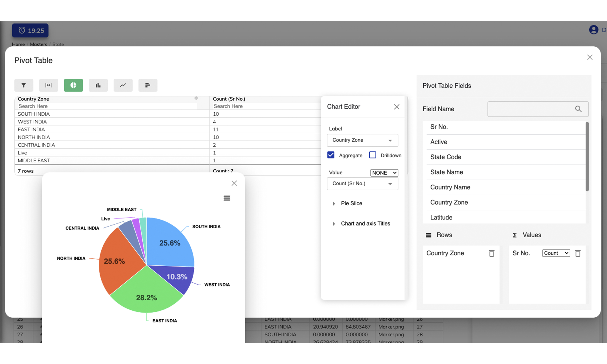Click the State breadcrumb

coord(58,44)
